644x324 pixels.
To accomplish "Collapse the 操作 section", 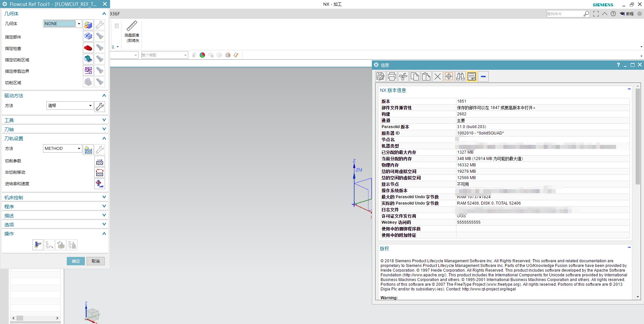I will pos(104,234).
